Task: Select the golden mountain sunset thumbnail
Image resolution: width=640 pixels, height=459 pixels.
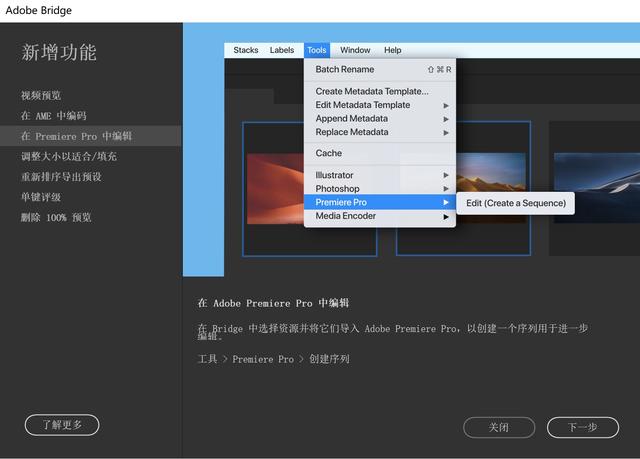Action: pos(491,172)
